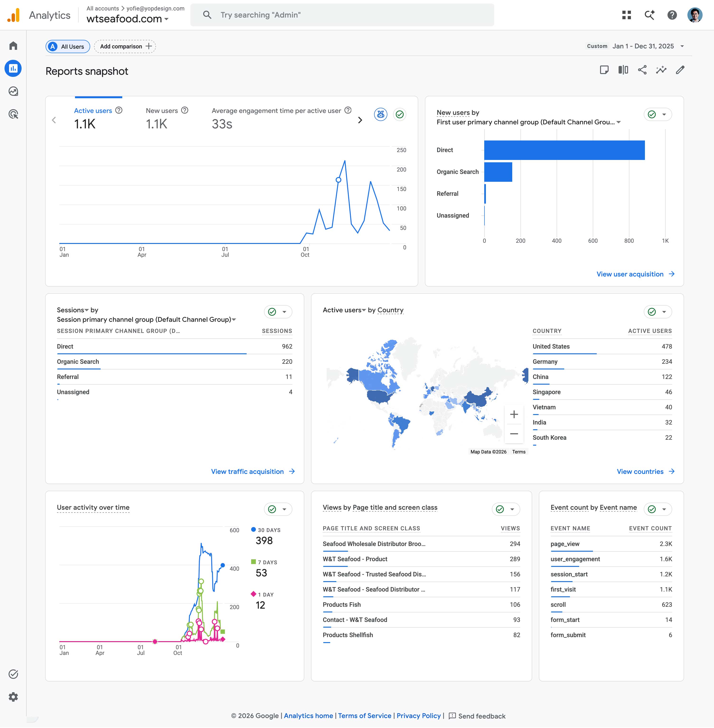Open the Explore icon in left sidebar
This screenshot has width=714, height=728.
[13, 91]
